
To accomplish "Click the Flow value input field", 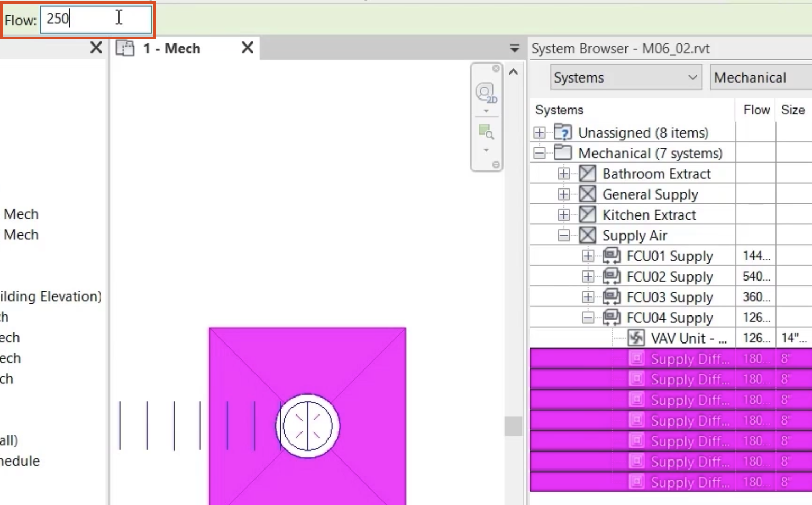I will point(96,20).
